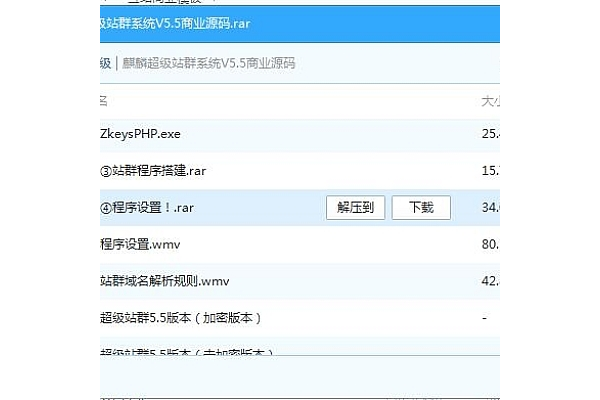Image resolution: width=600 pixels, height=400 pixels.
Task: Click the dash size cell of 加密版本 folder
Action: 484,318
